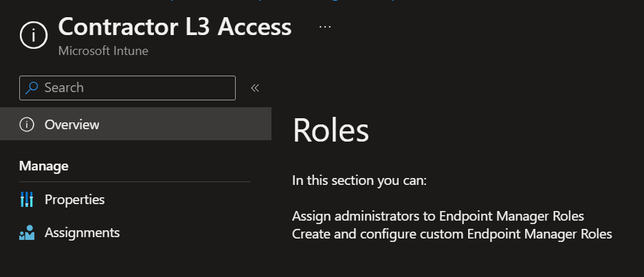Image resolution: width=644 pixels, height=277 pixels.
Task: Click the divider line under Manage
Action: click(x=135, y=181)
